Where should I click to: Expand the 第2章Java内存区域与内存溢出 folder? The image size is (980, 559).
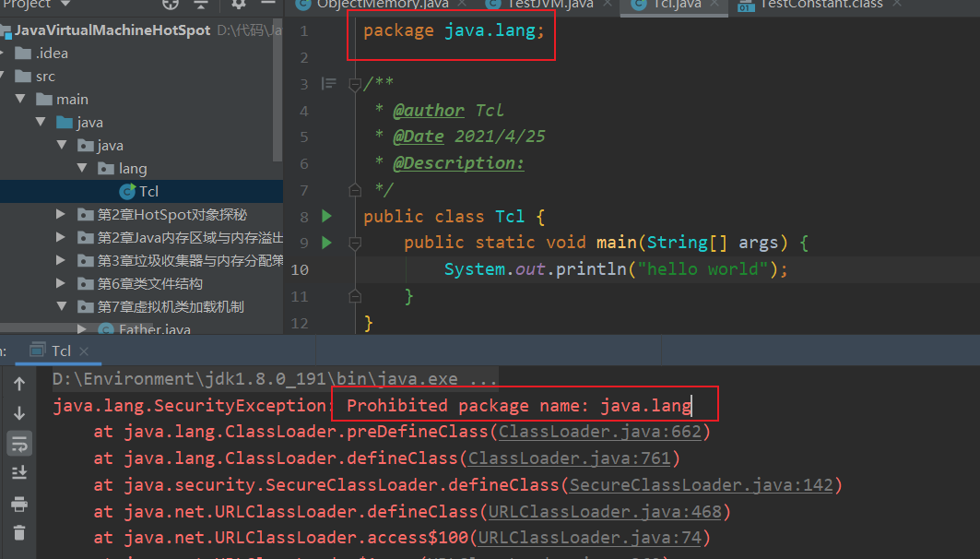61,238
